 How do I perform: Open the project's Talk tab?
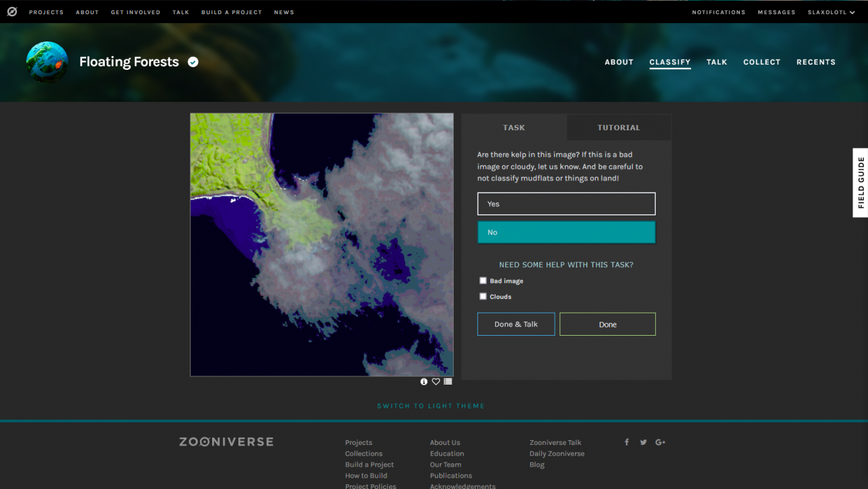(x=717, y=62)
